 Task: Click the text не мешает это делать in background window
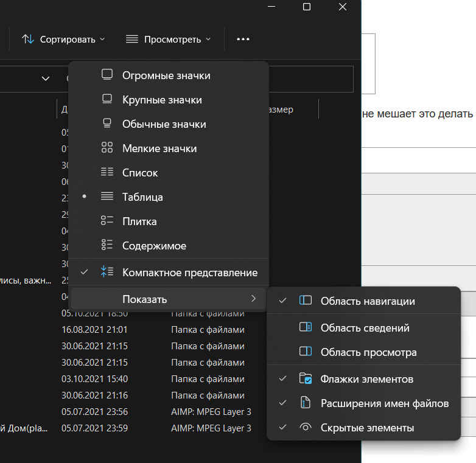418,114
